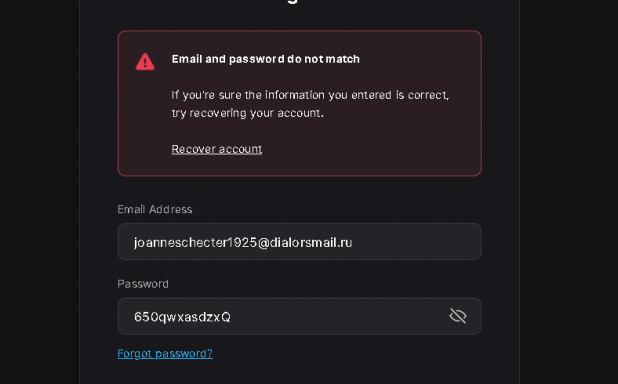
Task: Click the card's blank space between alert and email label
Action: [300, 190]
